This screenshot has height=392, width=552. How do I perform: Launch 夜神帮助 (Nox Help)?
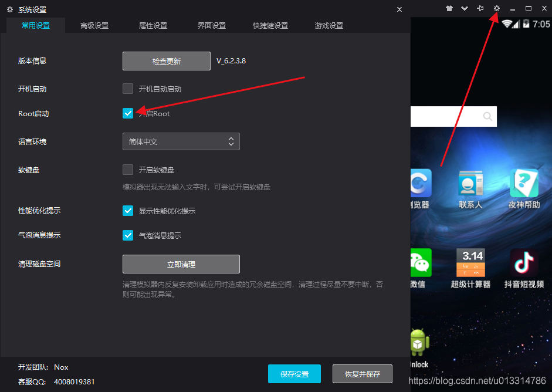click(524, 183)
